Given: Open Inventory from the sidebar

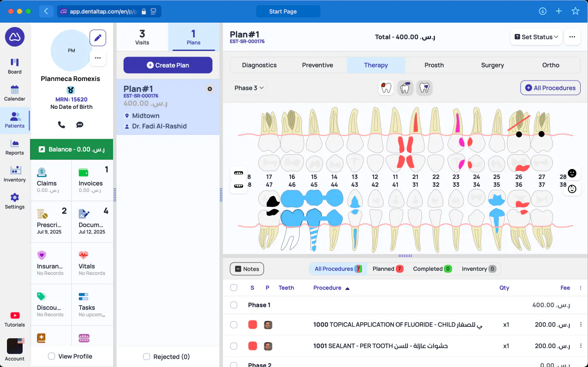Looking at the screenshot, I should pyautogui.click(x=15, y=174).
